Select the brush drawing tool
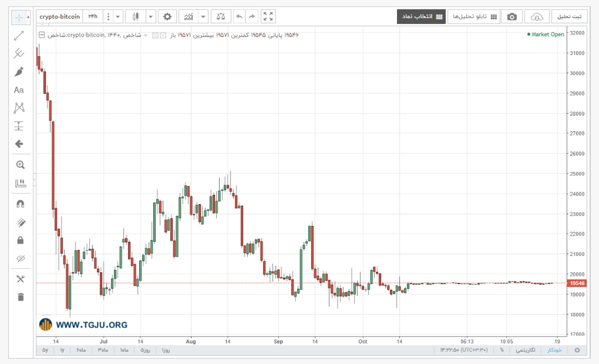Screen dimensions: 599x364 pyautogui.click(x=19, y=72)
